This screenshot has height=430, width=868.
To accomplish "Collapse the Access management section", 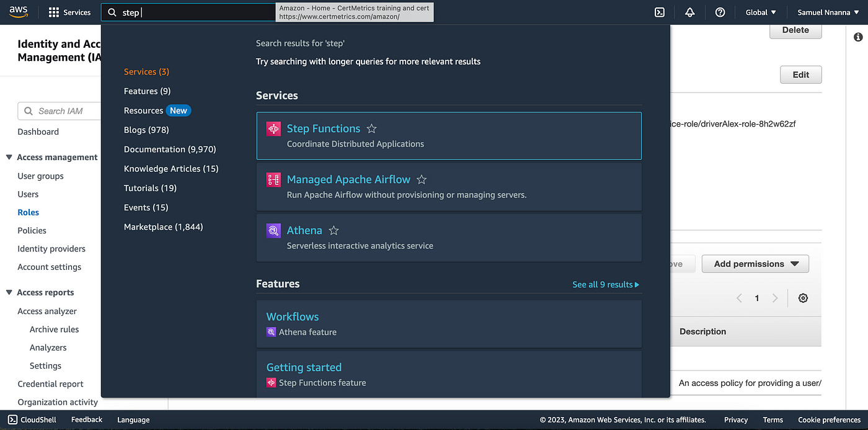I will pyautogui.click(x=9, y=157).
